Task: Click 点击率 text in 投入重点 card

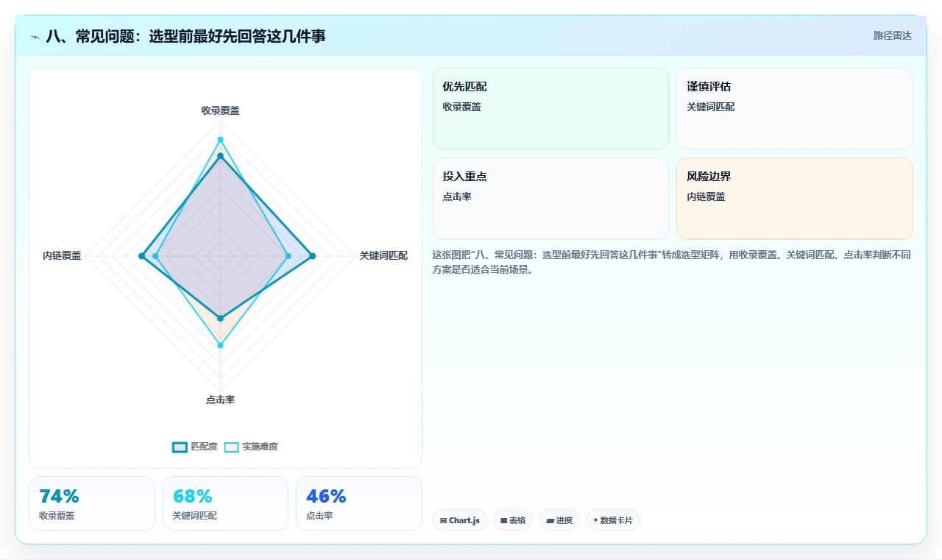Action: coord(457,197)
